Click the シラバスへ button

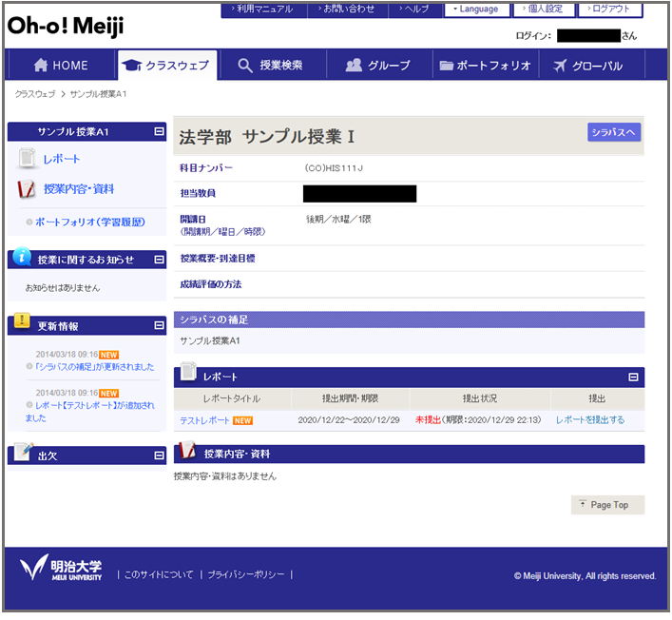click(614, 132)
